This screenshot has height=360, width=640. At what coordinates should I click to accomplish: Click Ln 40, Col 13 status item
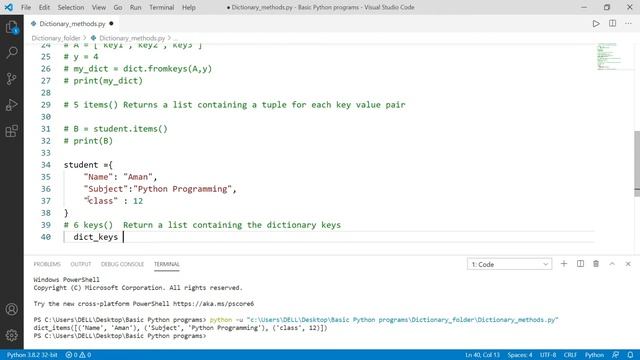482,355
